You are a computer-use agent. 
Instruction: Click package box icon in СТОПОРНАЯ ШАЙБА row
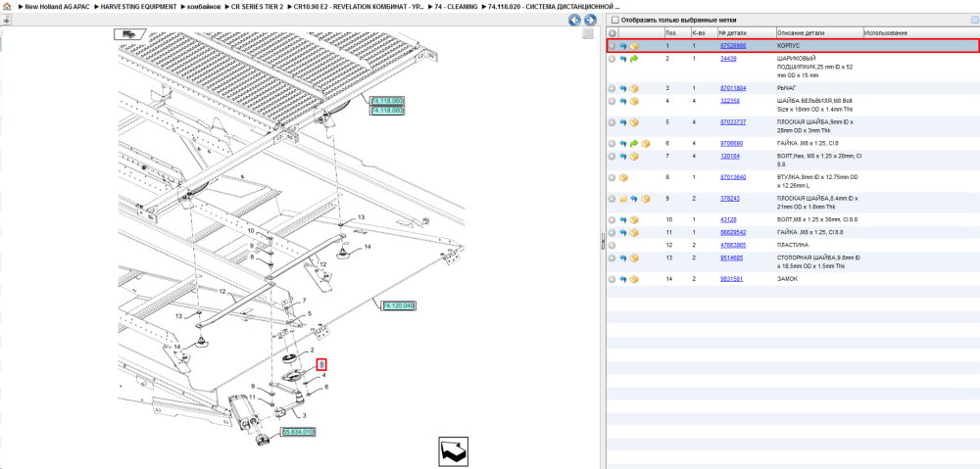[x=634, y=258]
